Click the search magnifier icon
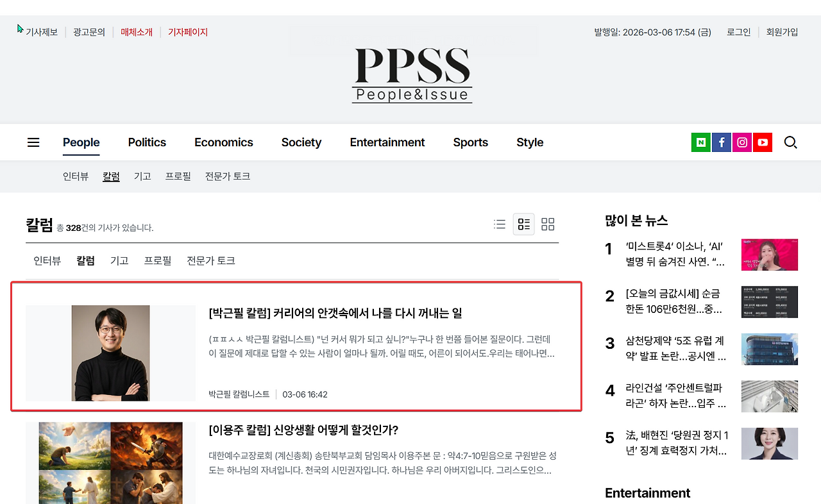Viewport: 821px width, 504px height. click(791, 142)
